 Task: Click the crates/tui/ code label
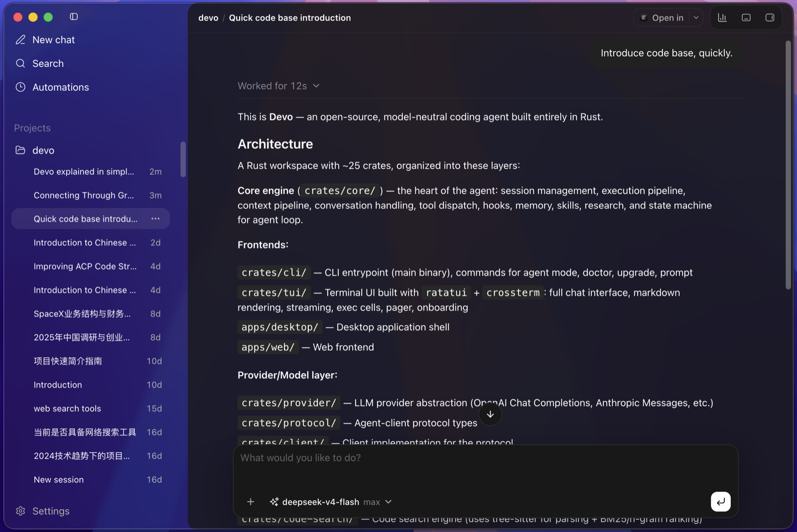[x=274, y=292]
